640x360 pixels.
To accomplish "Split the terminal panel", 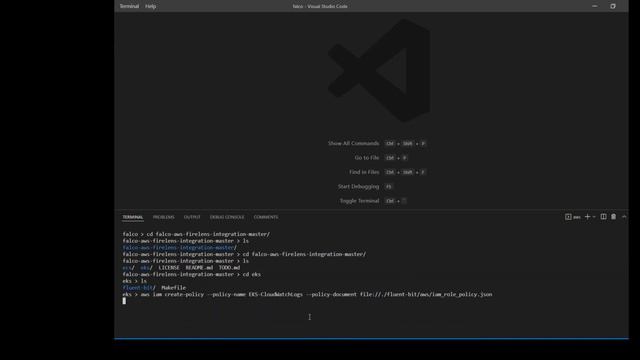I will [x=603, y=217].
